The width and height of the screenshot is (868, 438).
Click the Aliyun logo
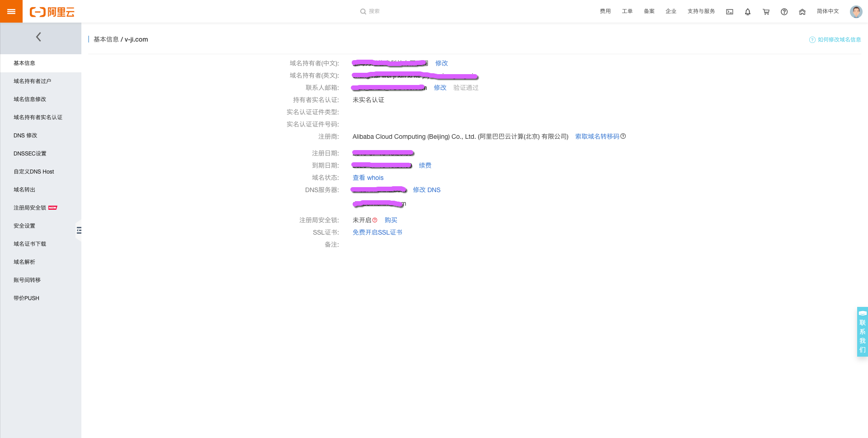[x=52, y=12]
